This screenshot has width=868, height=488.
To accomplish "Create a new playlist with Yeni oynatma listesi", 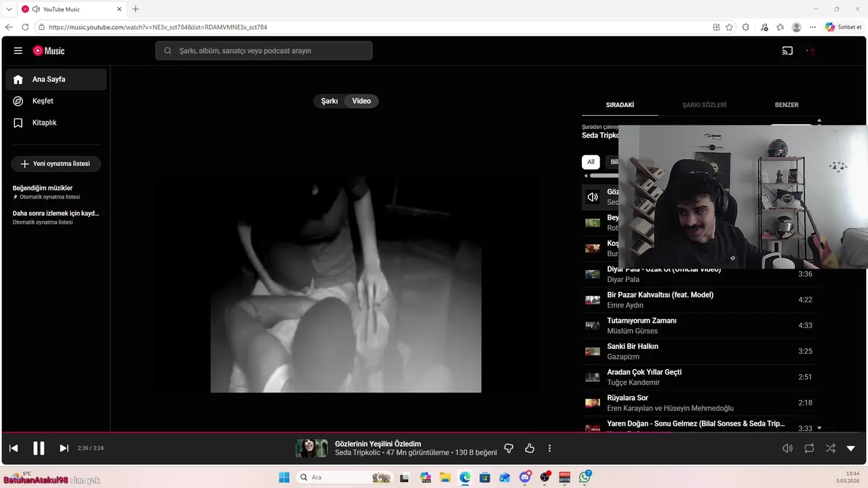I will pos(56,163).
